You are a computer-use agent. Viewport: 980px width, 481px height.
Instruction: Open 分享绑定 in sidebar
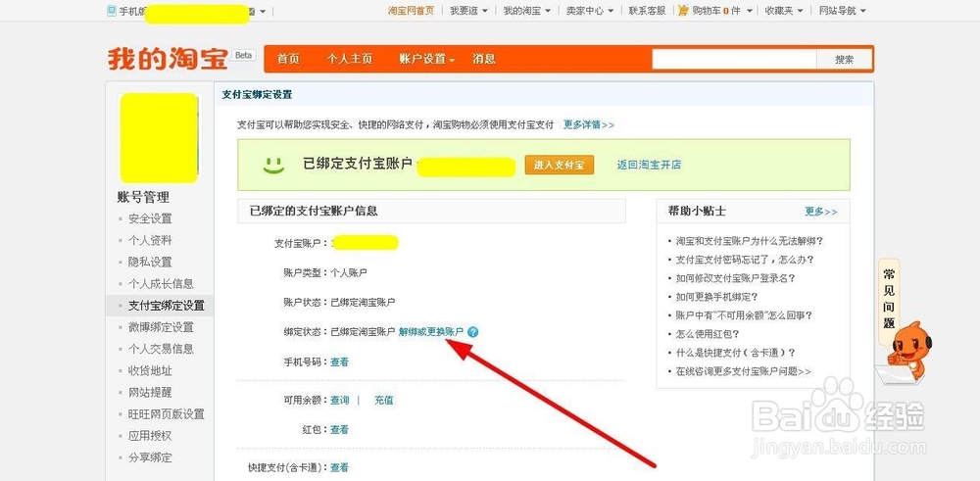point(150,457)
